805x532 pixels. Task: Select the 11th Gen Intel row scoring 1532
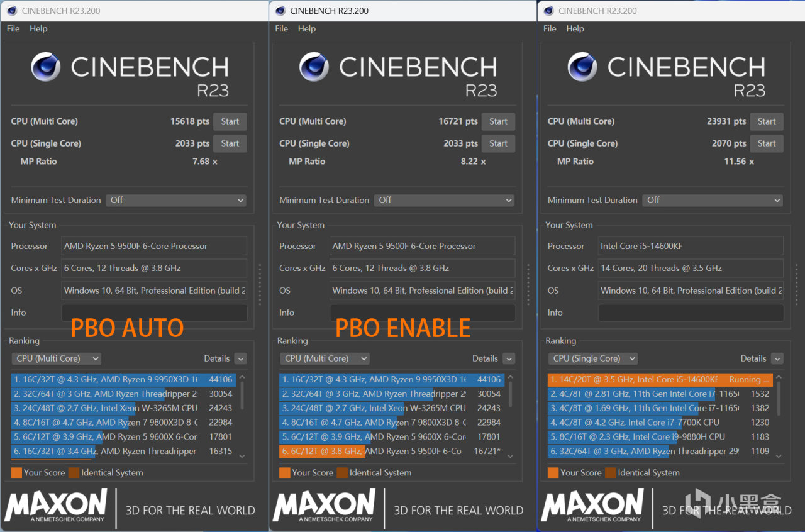(660, 394)
